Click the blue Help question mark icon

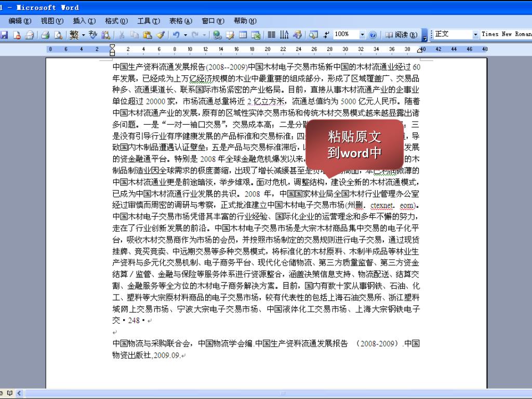(x=373, y=35)
